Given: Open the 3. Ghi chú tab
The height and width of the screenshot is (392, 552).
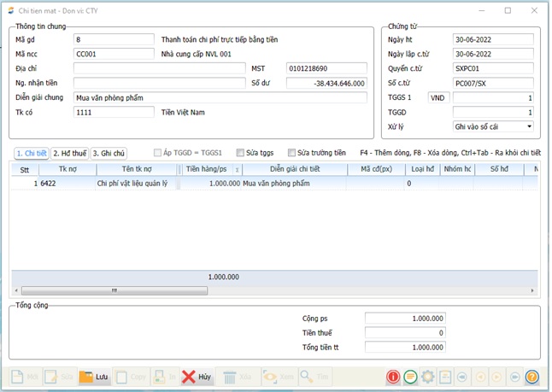Looking at the screenshot, I should click(109, 153).
